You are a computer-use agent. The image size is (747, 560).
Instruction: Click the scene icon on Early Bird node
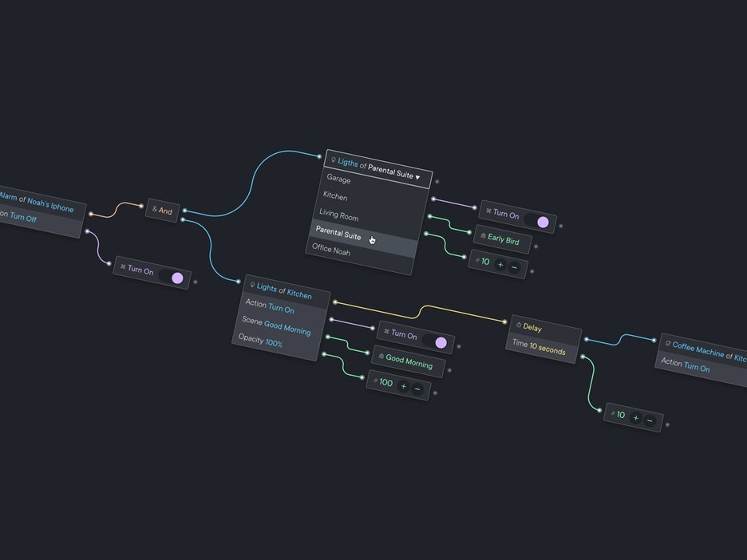pos(483,235)
